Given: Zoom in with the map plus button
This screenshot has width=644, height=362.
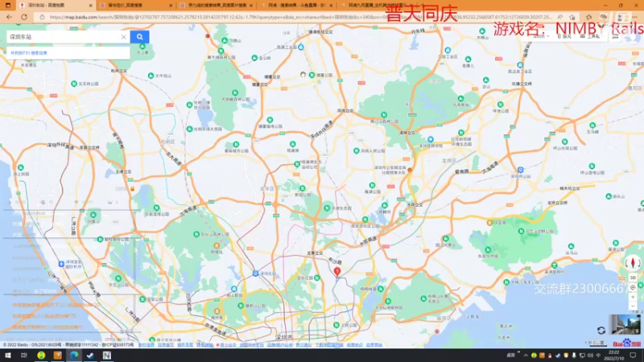Looking at the screenshot, I should coord(633,297).
